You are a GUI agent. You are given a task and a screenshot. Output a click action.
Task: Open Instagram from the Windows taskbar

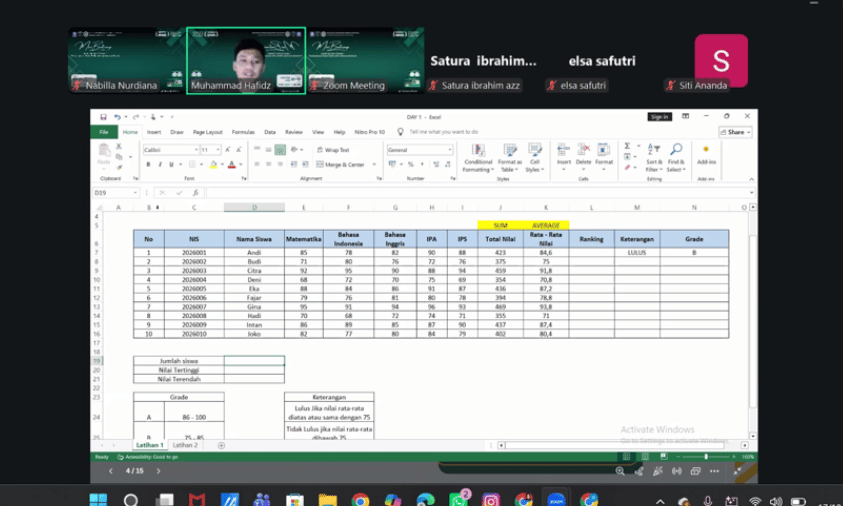click(490, 500)
